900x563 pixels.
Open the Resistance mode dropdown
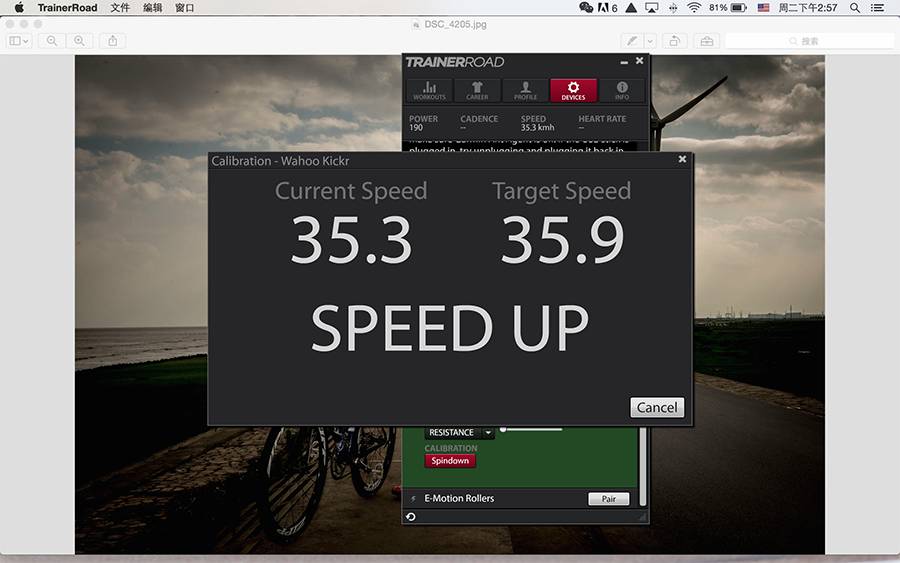488,433
